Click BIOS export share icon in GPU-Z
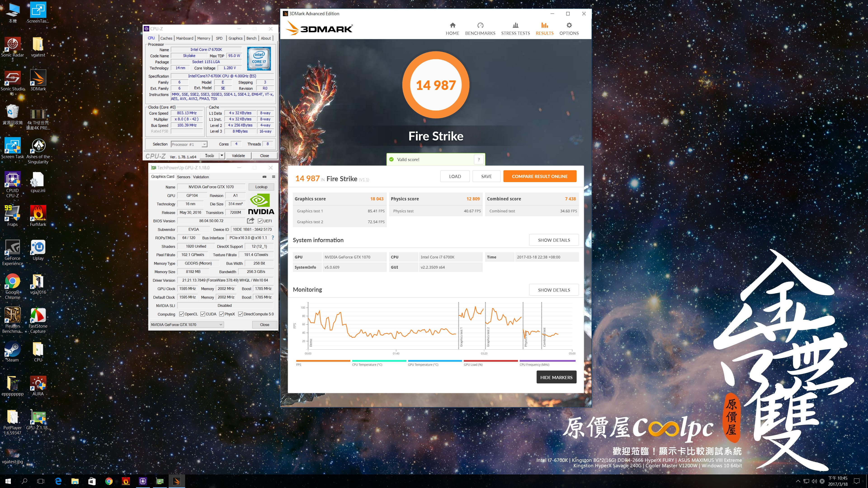Screen dimensions: 868x488 click(x=250, y=221)
